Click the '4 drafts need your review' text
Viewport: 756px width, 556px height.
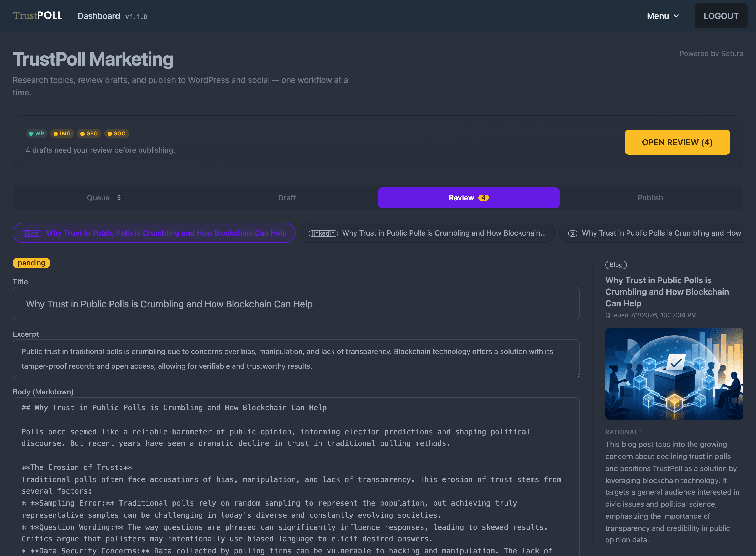[x=100, y=150]
